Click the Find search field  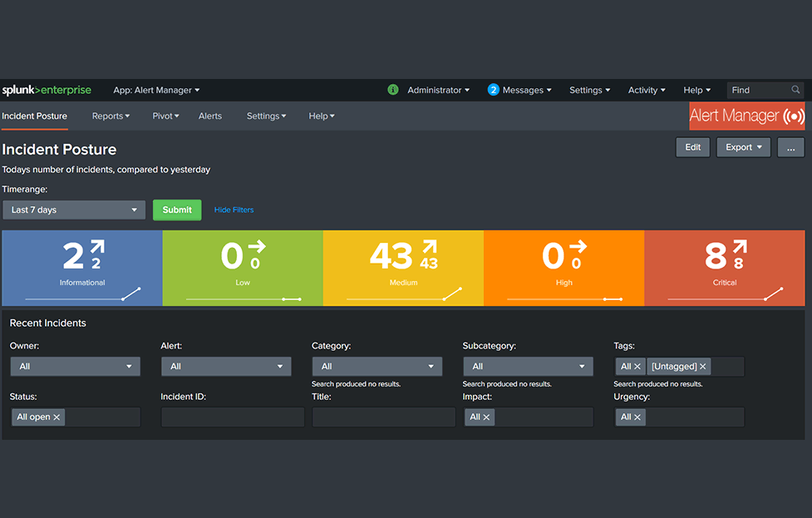point(765,90)
